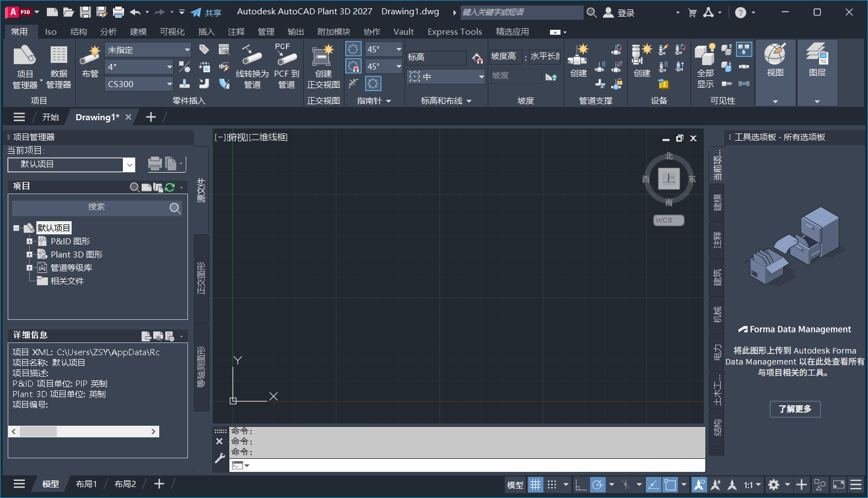
Task: Collapse the 默认项目 root tree node
Action: [x=17, y=228]
